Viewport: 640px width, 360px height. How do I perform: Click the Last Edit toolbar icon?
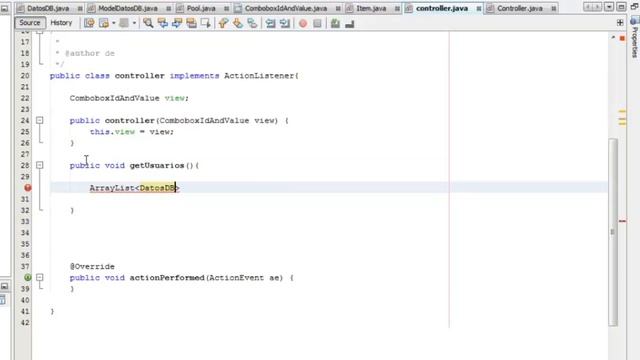(x=89, y=23)
